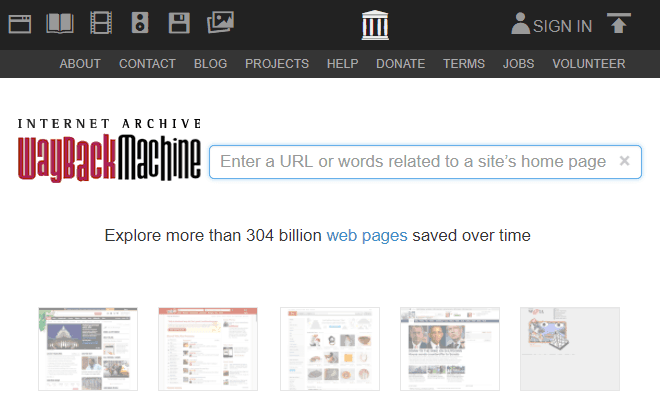Clear the URL search box
Image resolution: width=660 pixels, height=419 pixels.
tap(625, 161)
